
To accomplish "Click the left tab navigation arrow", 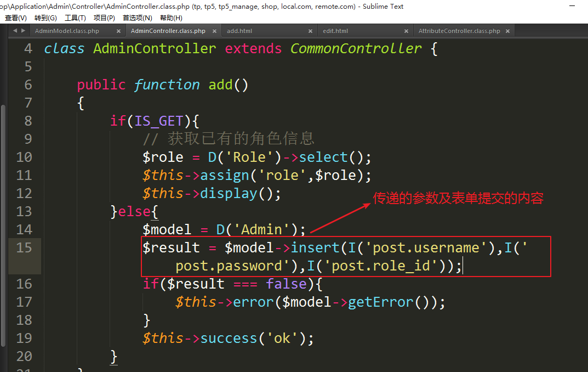I will coord(15,31).
